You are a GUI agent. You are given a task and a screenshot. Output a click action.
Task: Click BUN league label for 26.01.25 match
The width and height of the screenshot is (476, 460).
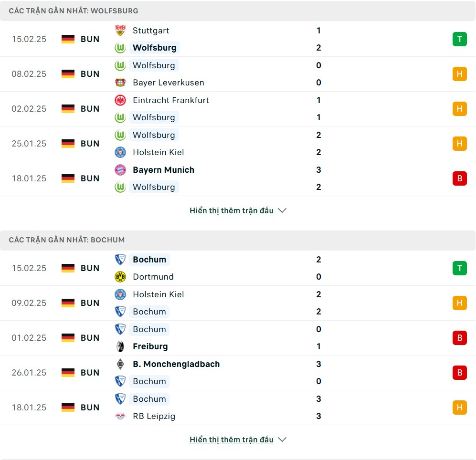pyautogui.click(x=90, y=373)
